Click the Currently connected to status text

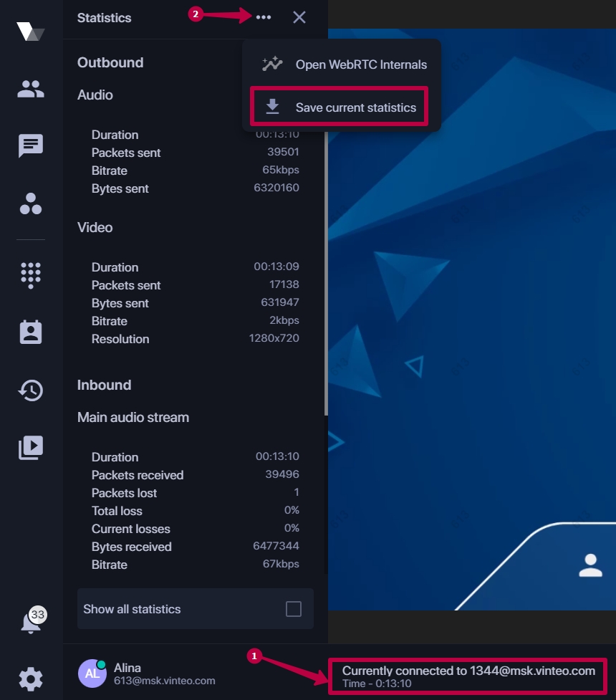(468, 671)
